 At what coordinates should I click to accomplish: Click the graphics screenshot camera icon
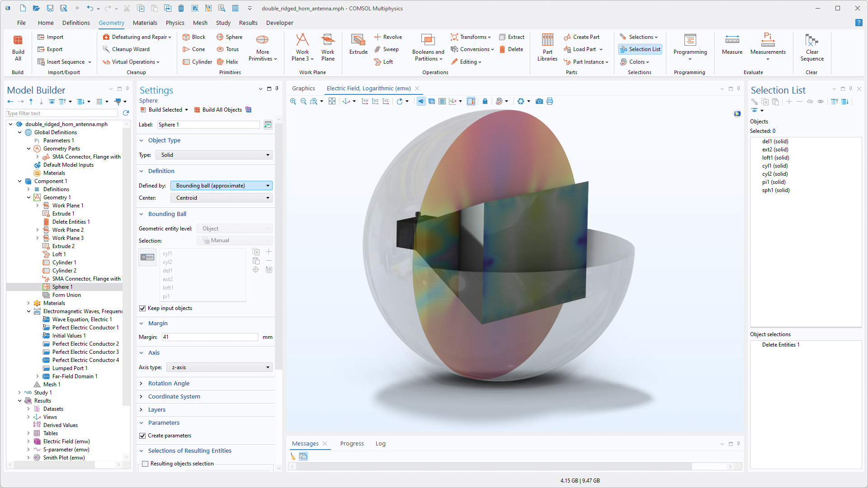(x=539, y=101)
